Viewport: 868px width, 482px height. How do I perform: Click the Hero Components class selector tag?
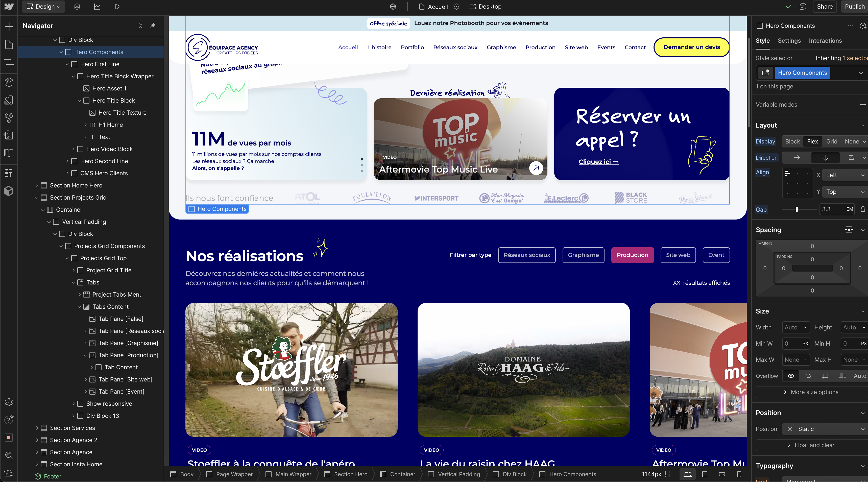(x=802, y=73)
